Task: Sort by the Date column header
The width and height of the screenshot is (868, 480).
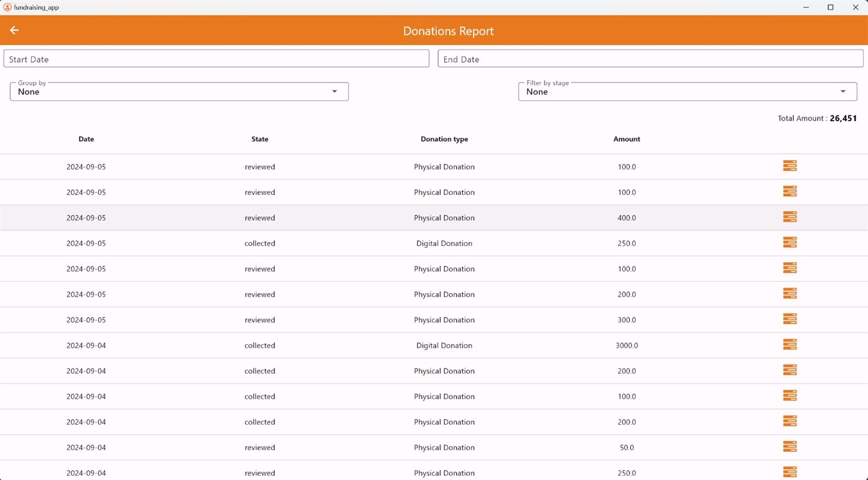Action: (86, 139)
